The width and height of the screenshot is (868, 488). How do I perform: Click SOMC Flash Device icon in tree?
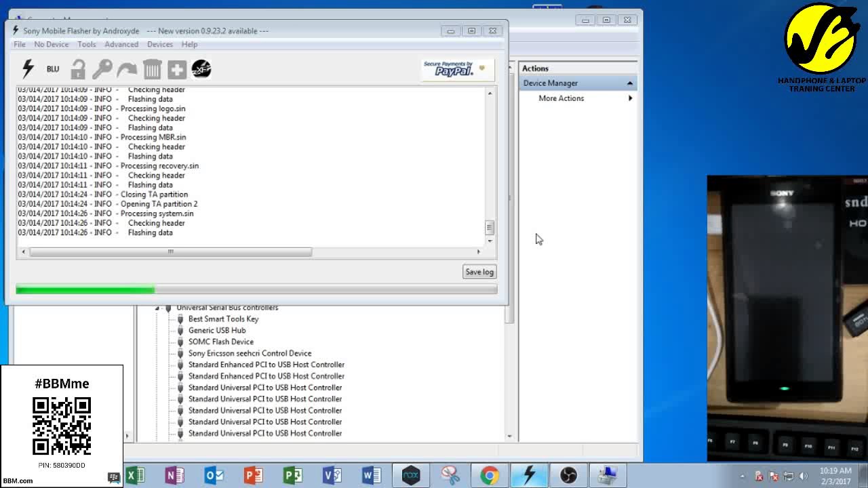[180, 342]
